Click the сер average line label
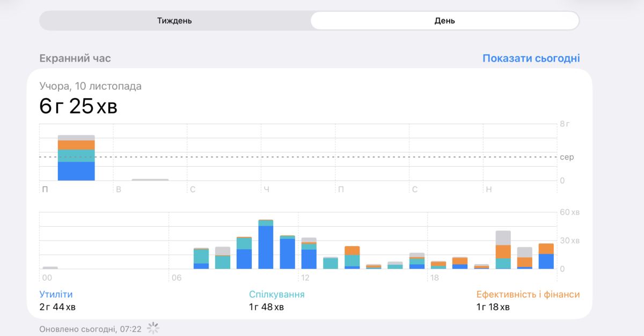 [567, 157]
